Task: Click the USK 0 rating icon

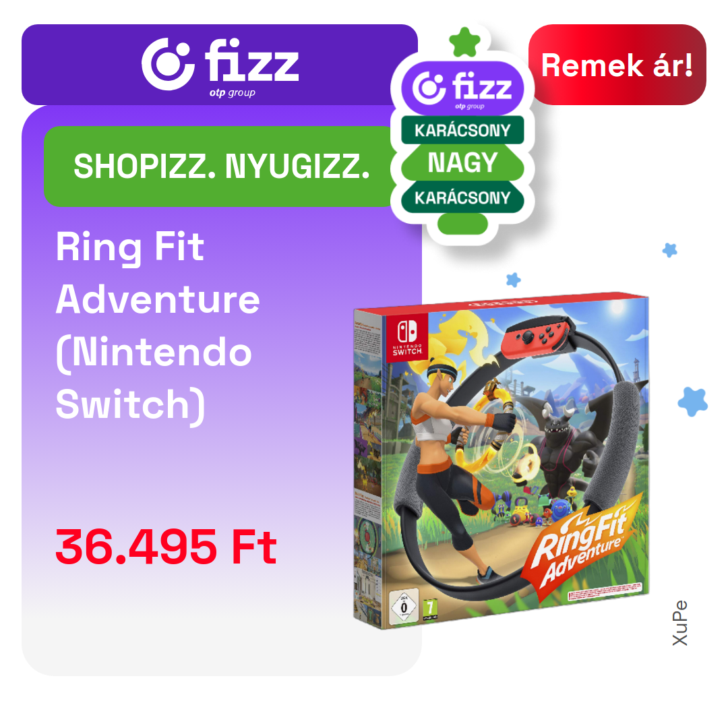Action: 404,606
